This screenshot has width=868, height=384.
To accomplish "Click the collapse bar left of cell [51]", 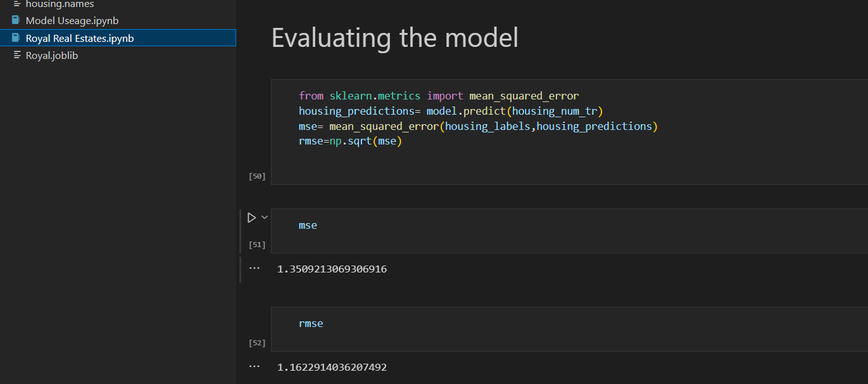I will click(x=241, y=231).
